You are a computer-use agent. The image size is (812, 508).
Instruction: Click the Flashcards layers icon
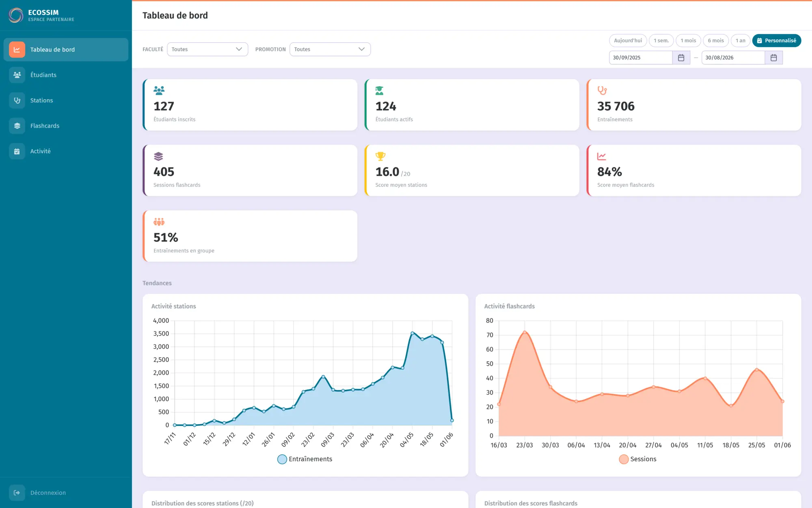pyautogui.click(x=17, y=126)
